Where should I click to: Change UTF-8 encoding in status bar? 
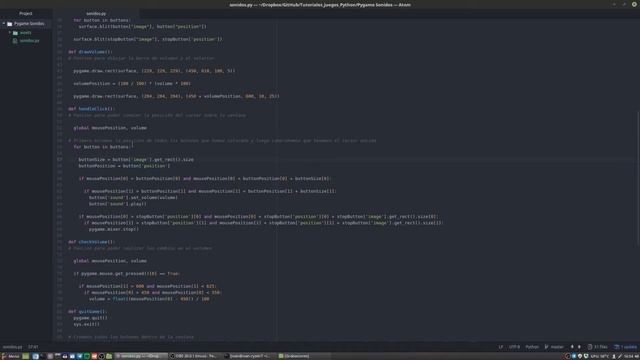(x=514, y=347)
